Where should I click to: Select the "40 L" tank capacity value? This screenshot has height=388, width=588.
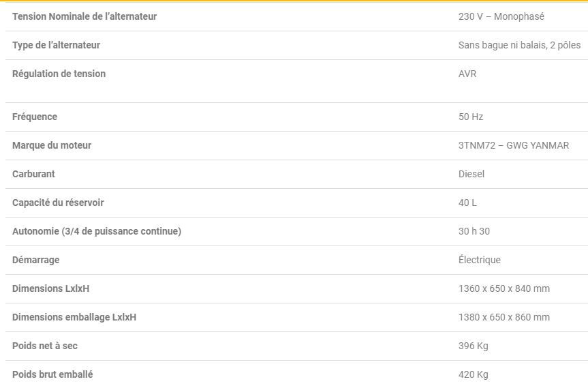(x=467, y=203)
